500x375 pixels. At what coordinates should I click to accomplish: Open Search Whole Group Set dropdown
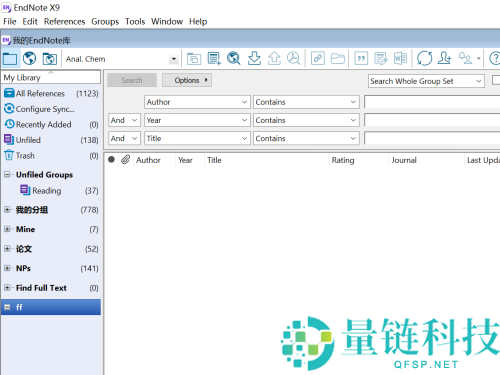tap(479, 81)
